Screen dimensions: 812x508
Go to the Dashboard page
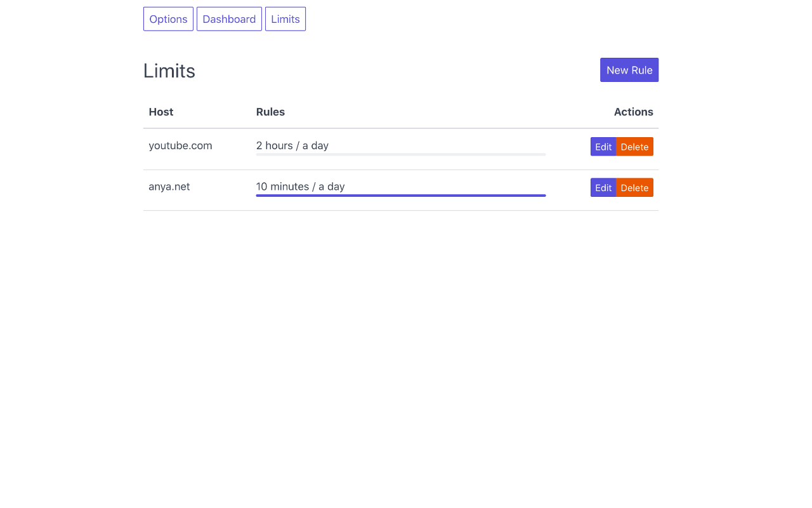229,19
